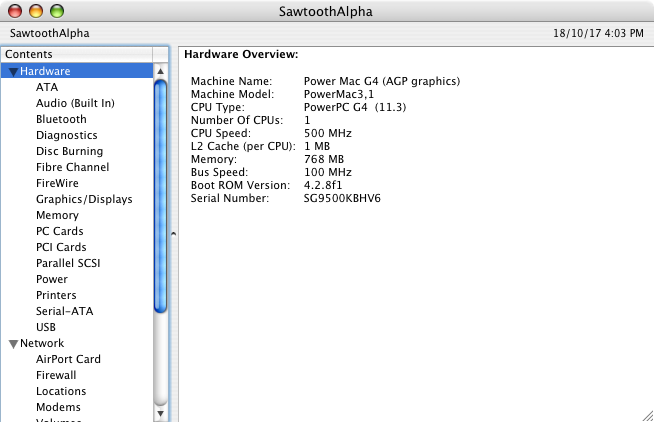Open PCI Cards entry
654x422 pixels.
[61, 247]
